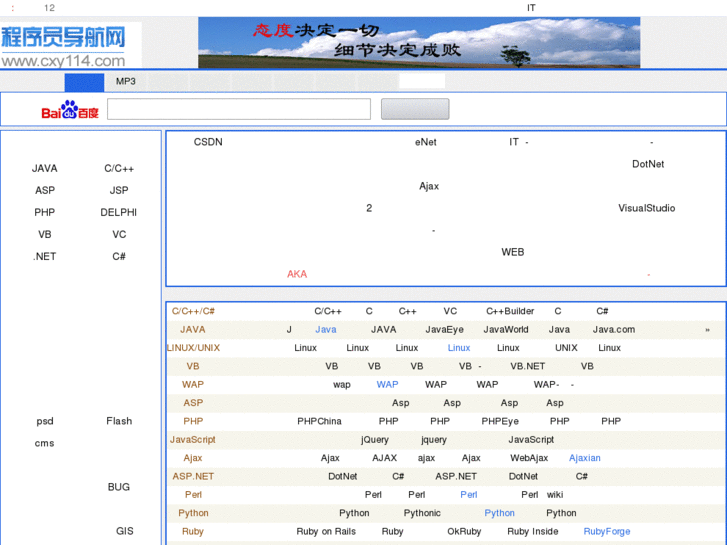Open the blue Ajaxian link
Image resolution: width=727 pixels, height=545 pixels.
click(585, 458)
